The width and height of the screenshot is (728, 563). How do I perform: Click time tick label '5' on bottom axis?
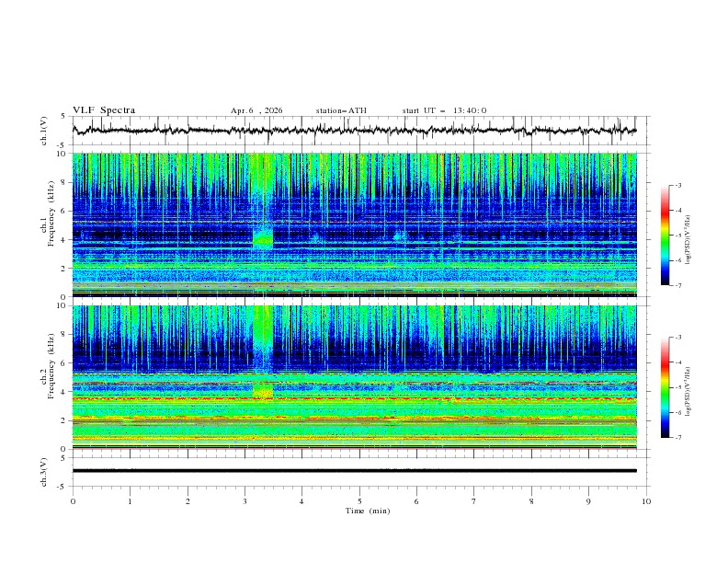coord(359,501)
